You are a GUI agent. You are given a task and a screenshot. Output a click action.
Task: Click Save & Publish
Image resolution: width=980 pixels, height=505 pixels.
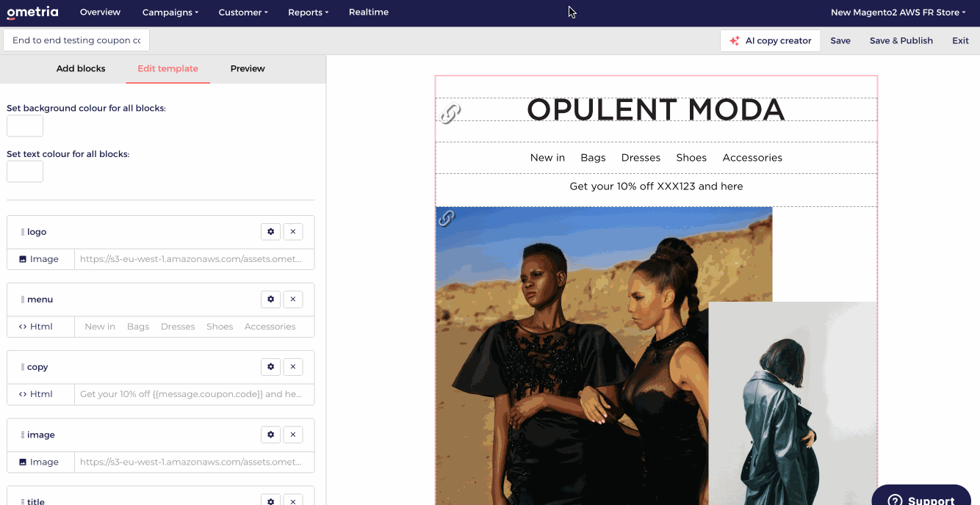(901, 41)
